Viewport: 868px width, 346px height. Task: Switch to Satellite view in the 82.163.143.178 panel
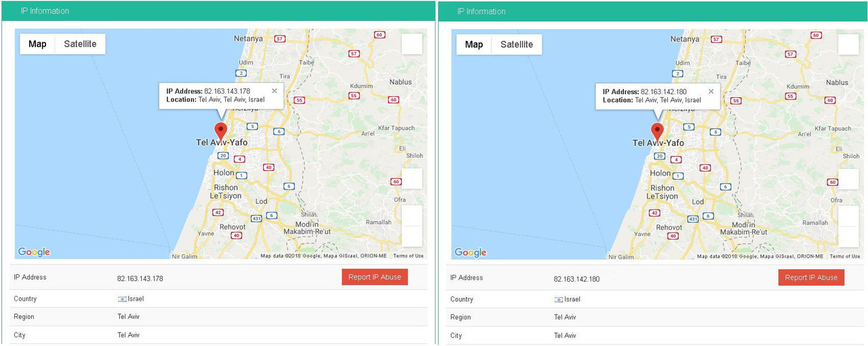80,44
